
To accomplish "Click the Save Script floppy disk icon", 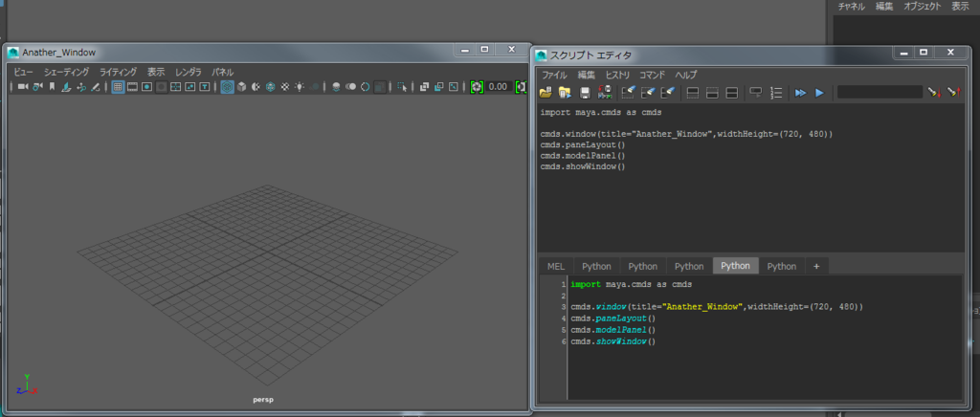I will click(x=585, y=93).
